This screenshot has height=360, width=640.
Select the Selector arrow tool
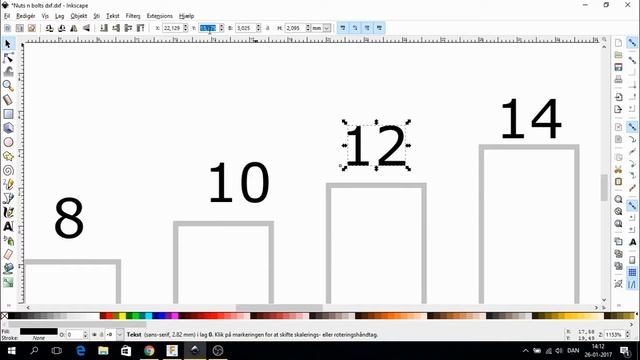(8, 44)
